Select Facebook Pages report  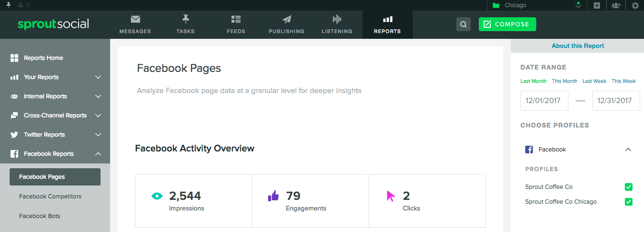click(55, 177)
